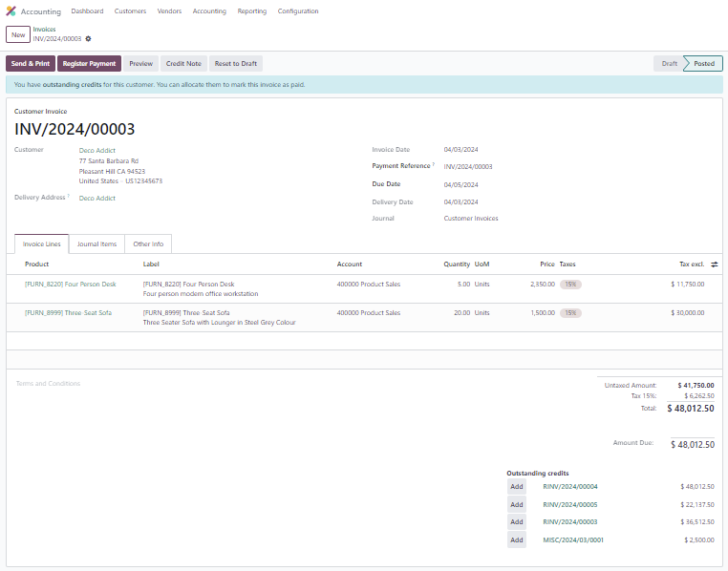Click the Due Date value 04/05/2024
Screen dimensions: 728x571
click(461, 185)
